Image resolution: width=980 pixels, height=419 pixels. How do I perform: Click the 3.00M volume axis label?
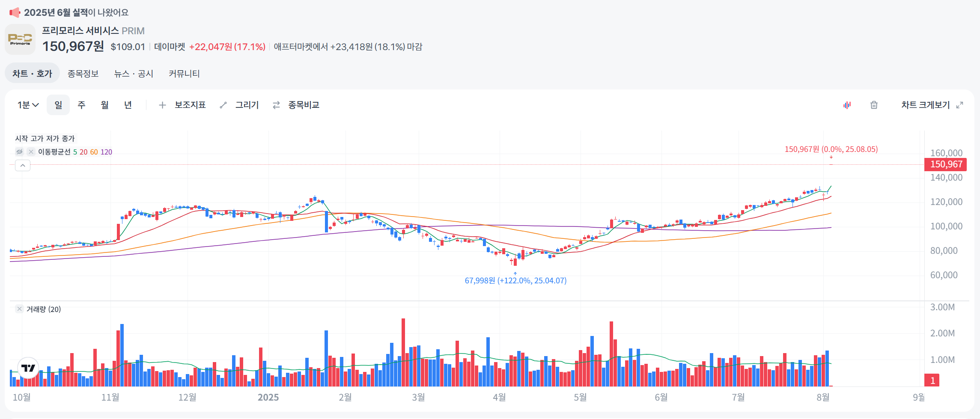pos(942,307)
